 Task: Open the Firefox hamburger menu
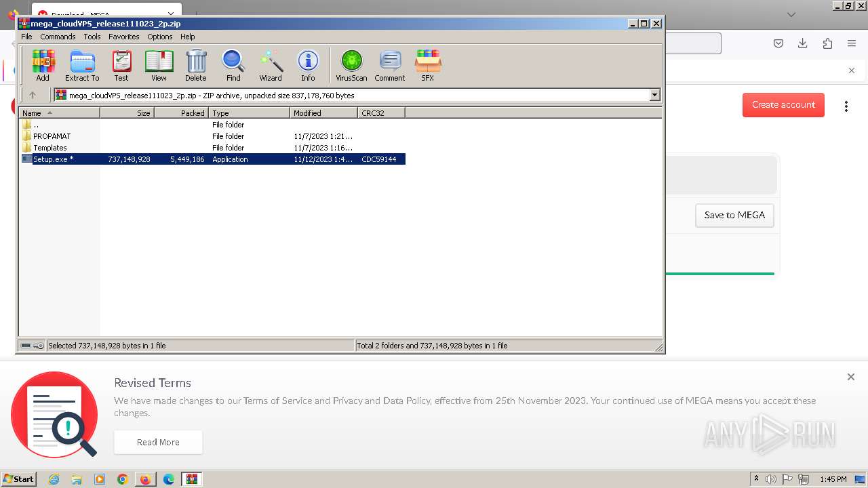click(852, 43)
